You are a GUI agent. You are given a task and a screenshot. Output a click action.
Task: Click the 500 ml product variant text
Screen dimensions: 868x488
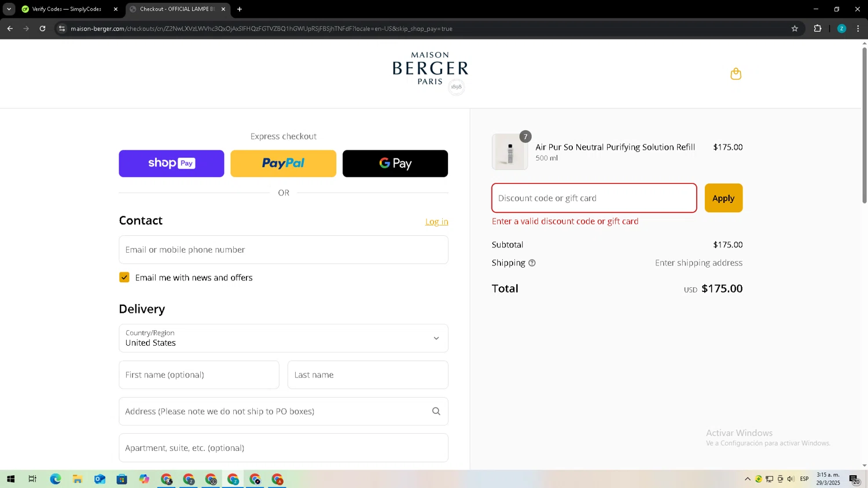[x=547, y=158]
